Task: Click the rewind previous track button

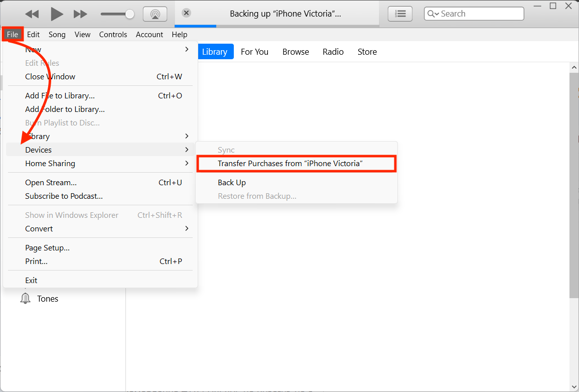Action: tap(32, 14)
